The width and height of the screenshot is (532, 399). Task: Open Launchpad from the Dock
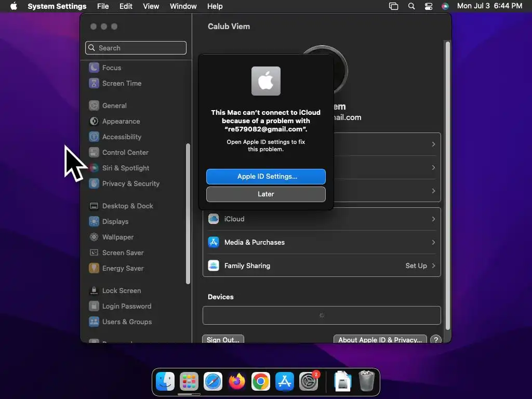point(189,381)
